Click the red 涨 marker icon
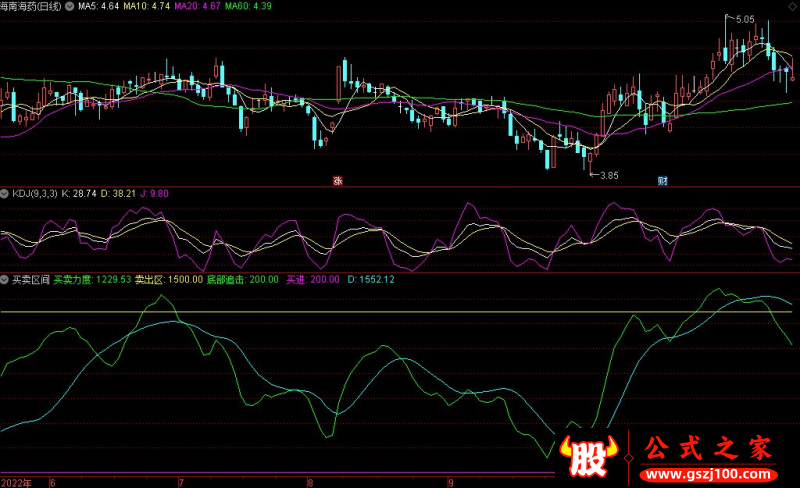 (x=338, y=181)
